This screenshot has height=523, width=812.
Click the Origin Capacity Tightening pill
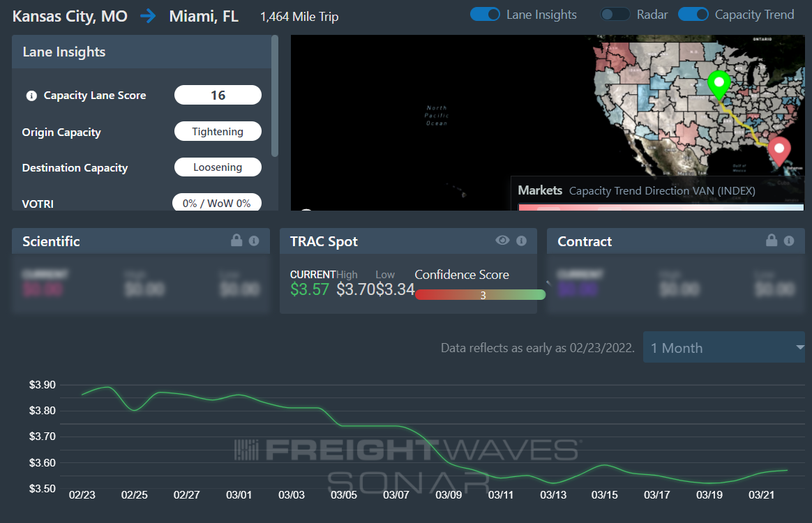tap(218, 132)
